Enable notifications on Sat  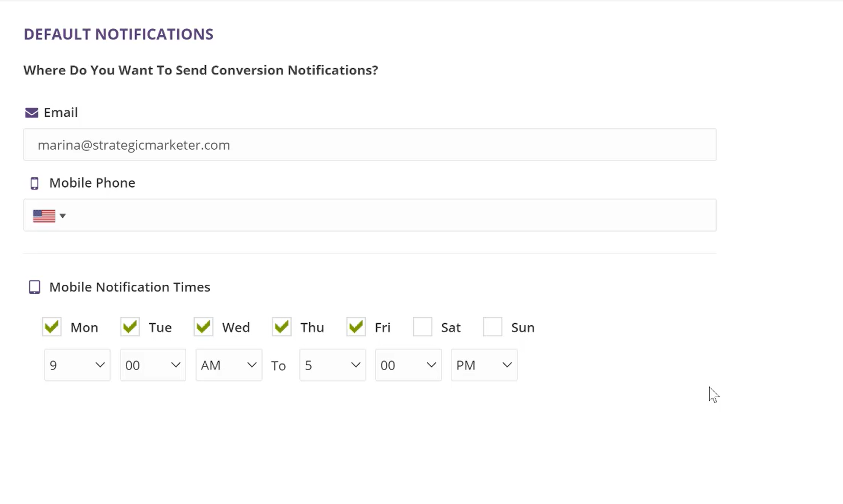[x=422, y=327]
